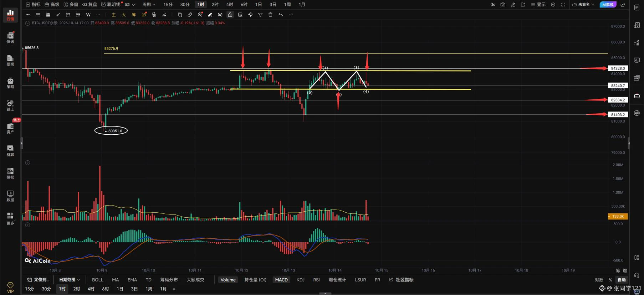Open the 复盘 replay mode
Screen dimensions: 644x295
click(90, 5)
